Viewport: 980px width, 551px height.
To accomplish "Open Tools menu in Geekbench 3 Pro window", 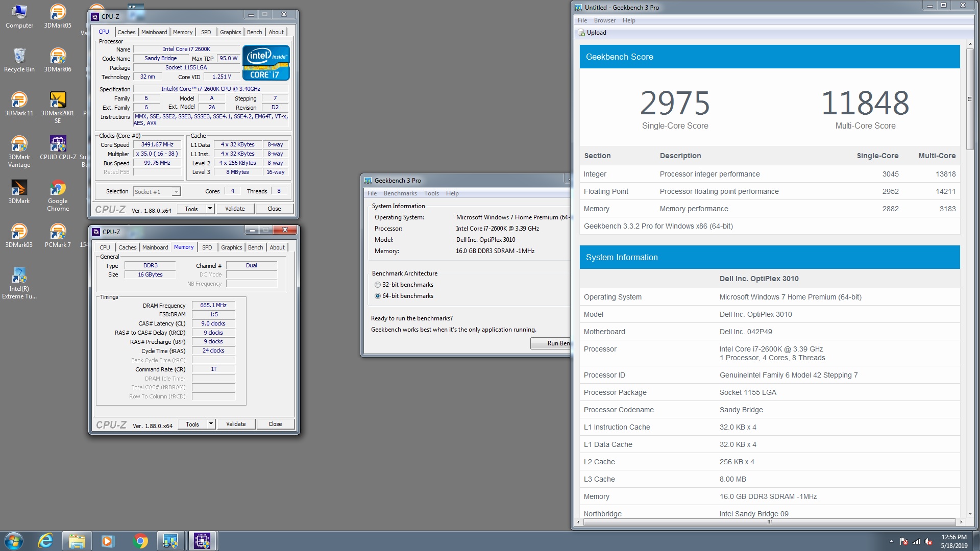I will [431, 193].
